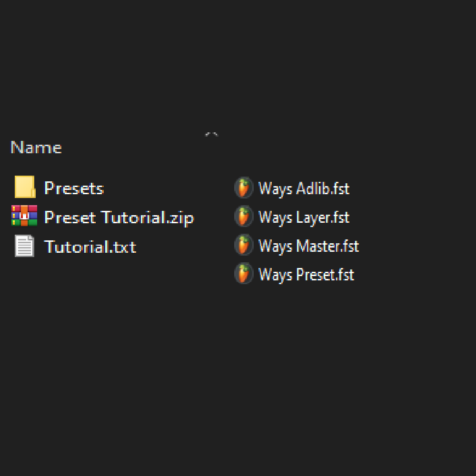Select the Tutorial.txt file name
This screenshot has width=476, height=476.
point(90,247)
